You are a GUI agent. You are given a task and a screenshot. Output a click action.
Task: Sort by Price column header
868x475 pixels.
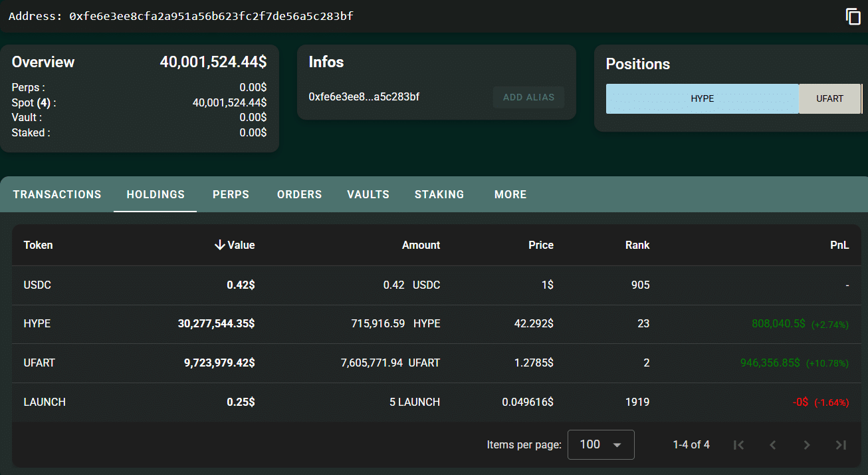[x=541, y=245]
